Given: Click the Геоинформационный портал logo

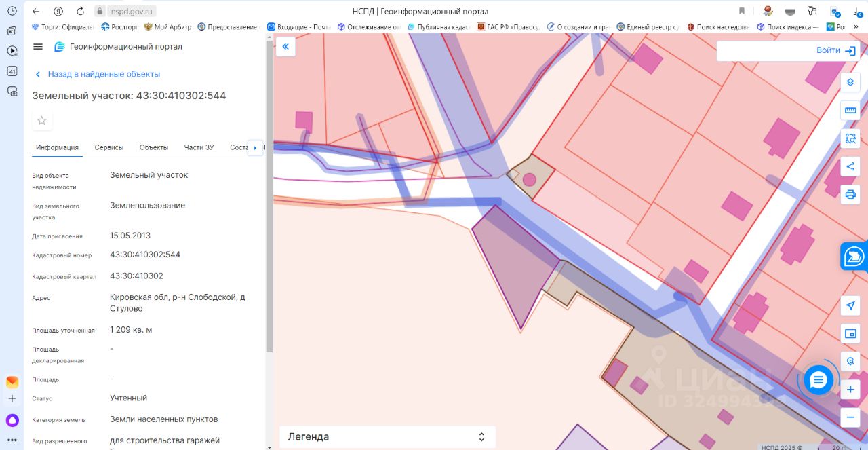Looking at the screenshot, I should (x=118, y=47).
